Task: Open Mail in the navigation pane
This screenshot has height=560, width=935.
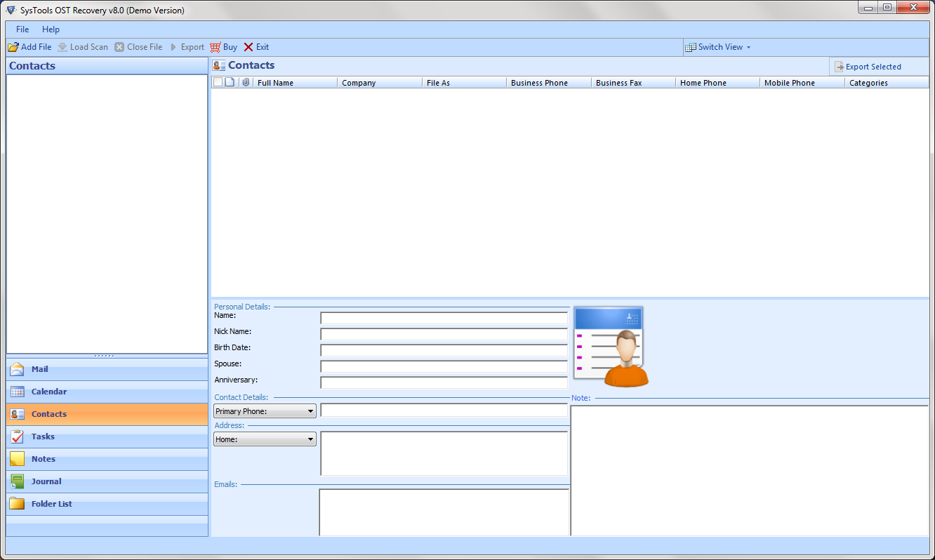Action: pos(107,370)
